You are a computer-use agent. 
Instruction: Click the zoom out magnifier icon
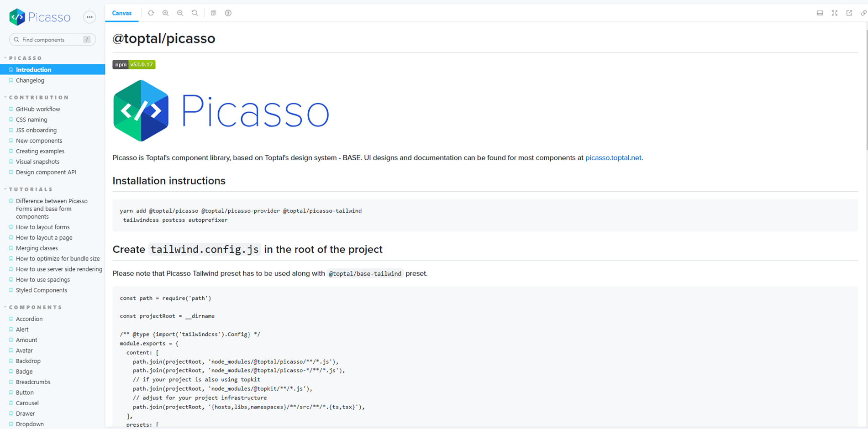coord(180,13)
